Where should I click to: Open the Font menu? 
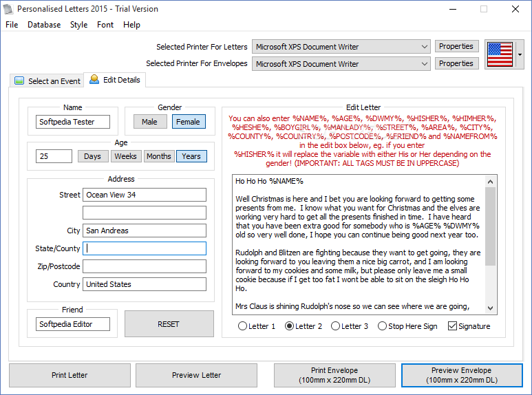tap(105, 25)
